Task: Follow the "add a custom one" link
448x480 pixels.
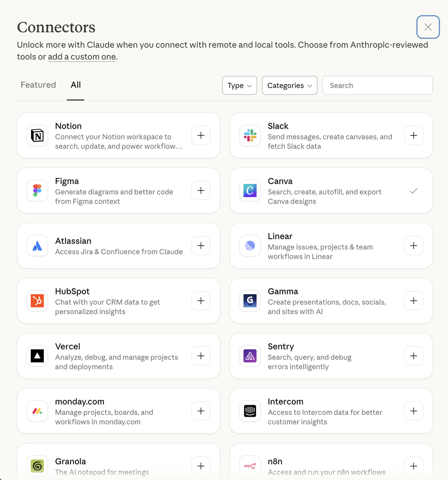Action: coord(82,57)
